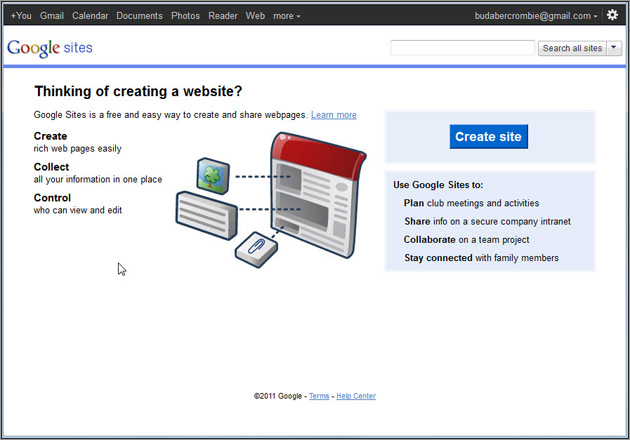630x440 pixels.
Task: Open budabercrombie@gmail.com account dropdown
Action: point(536,16)
